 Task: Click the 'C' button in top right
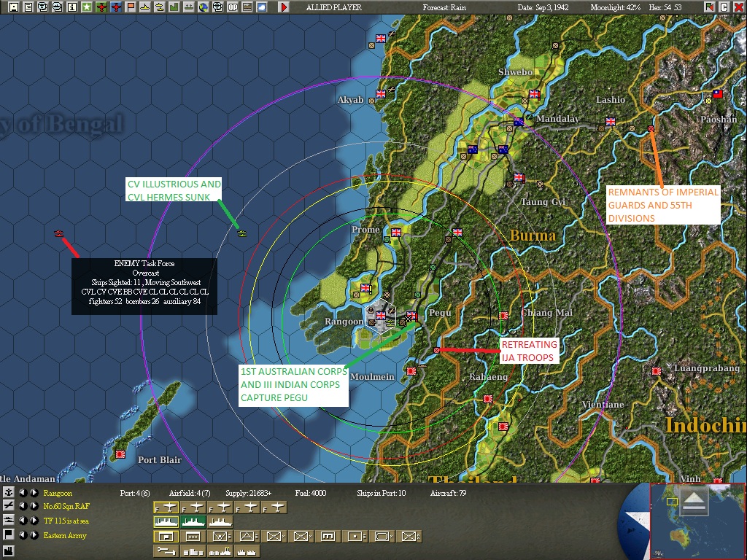pyautogui.click(x=724, y=7)
